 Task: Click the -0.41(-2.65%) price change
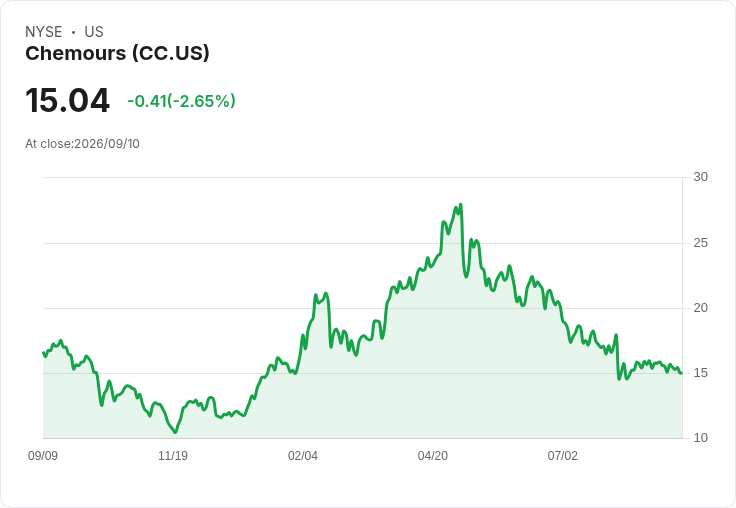(181, 101)
